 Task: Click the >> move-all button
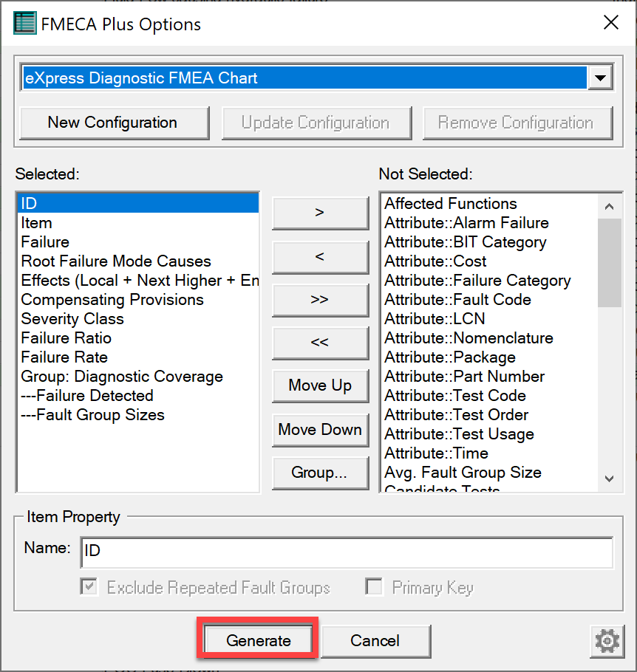(x=320, y=300)
